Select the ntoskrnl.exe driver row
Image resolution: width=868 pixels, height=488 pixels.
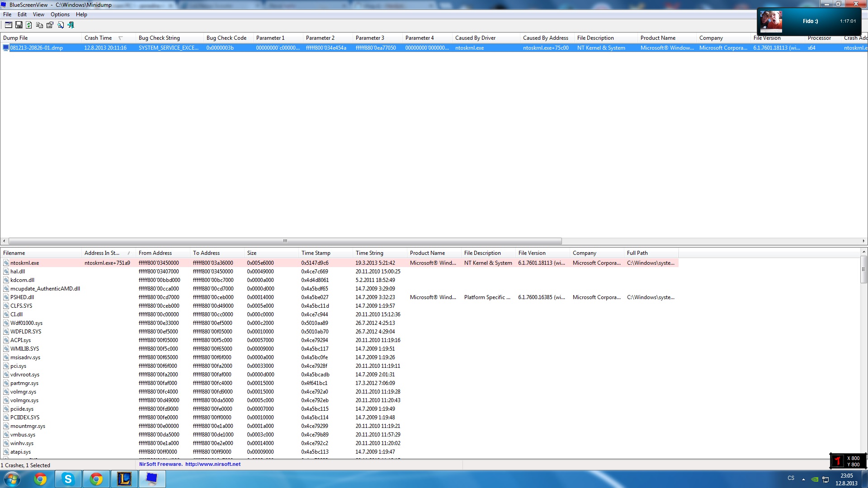(x=25, y=263)
